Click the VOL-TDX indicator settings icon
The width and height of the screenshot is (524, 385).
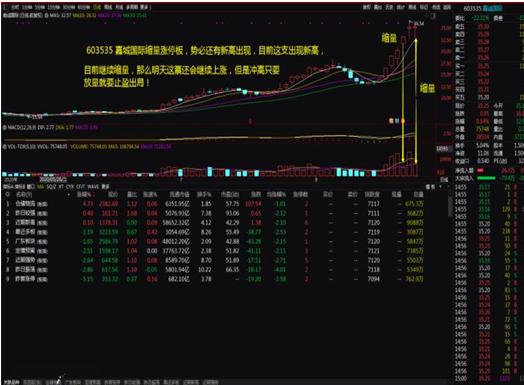[5, 146]
